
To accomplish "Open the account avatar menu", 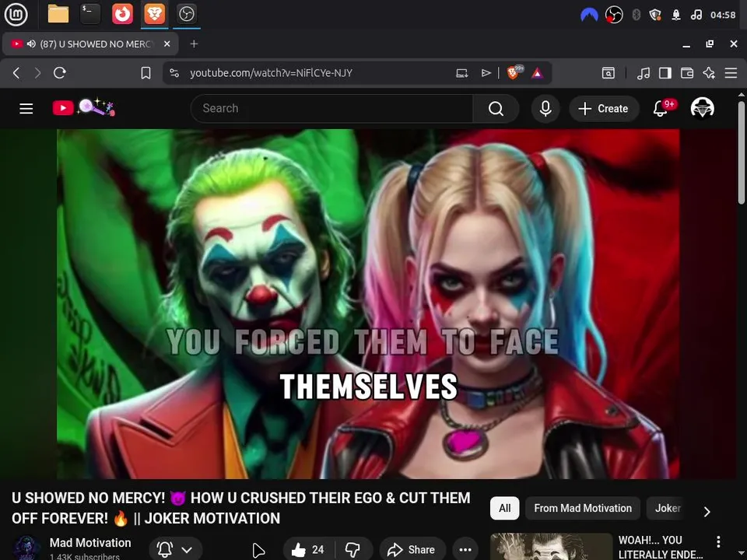I will click(702, 109).
